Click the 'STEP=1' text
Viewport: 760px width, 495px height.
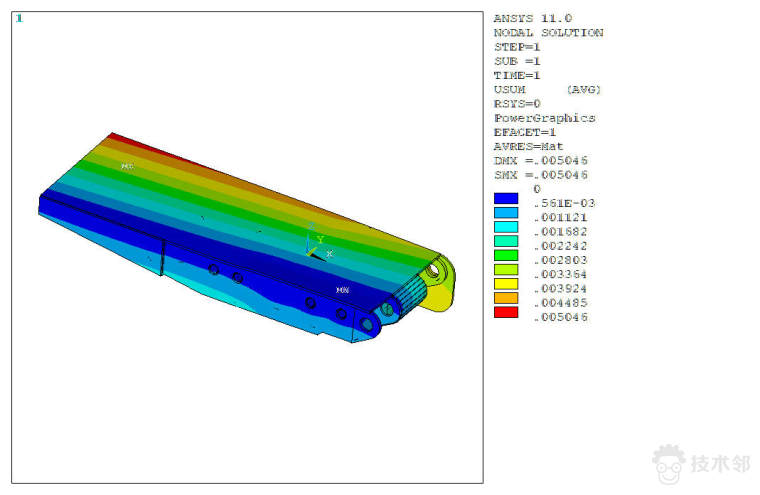[517, 47]
